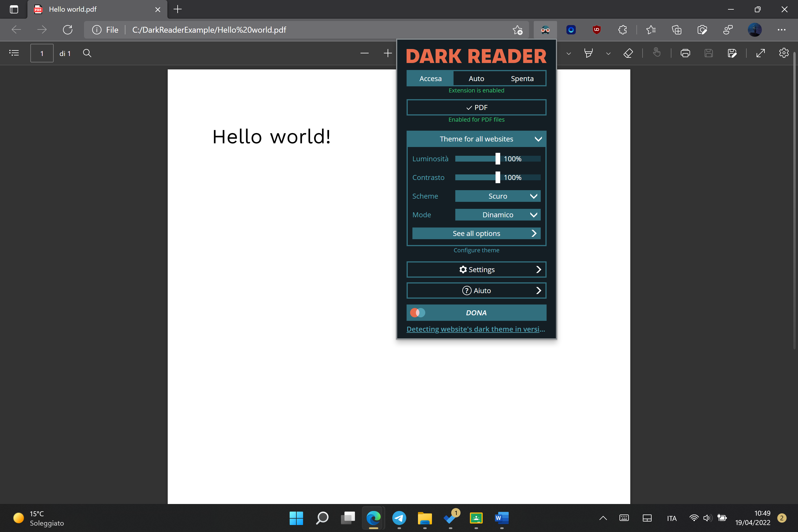This screenshot has height=532, width=798.
Task: Open Save As for the PDF
Action: point(732,53)
